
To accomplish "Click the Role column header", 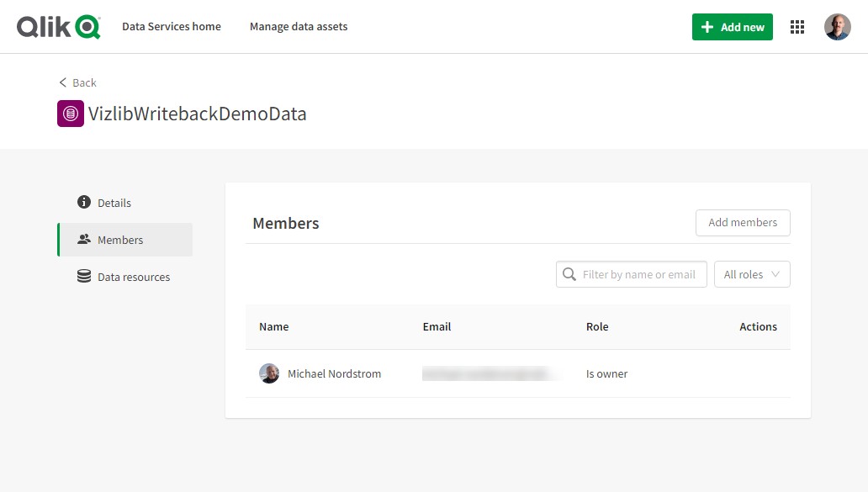I will tap(597, 326).
